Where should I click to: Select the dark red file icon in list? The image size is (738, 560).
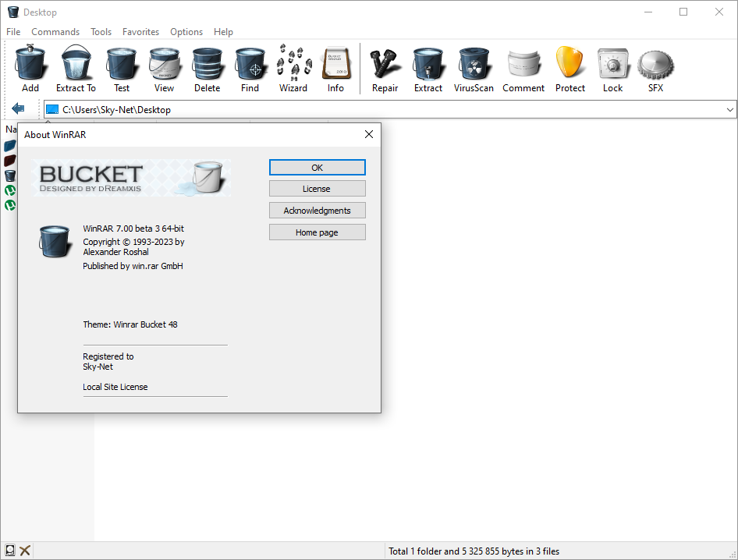tap(10, 161)
